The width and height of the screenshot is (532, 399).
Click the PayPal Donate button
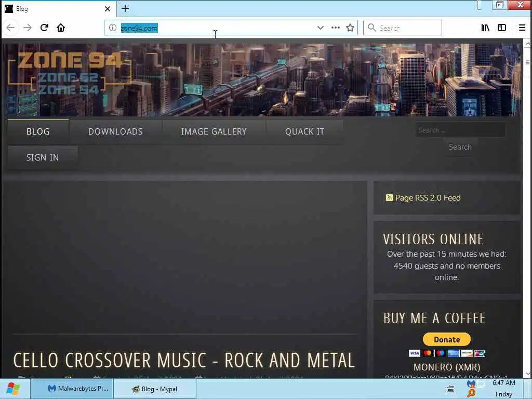pos(446,339)
